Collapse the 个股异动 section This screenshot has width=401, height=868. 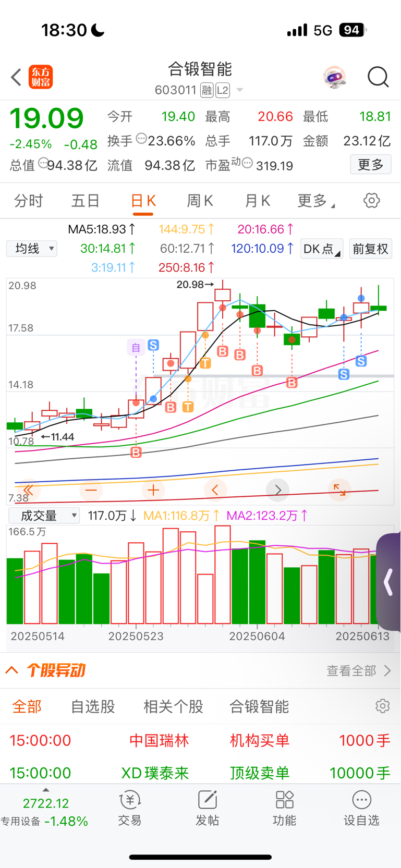12,670
